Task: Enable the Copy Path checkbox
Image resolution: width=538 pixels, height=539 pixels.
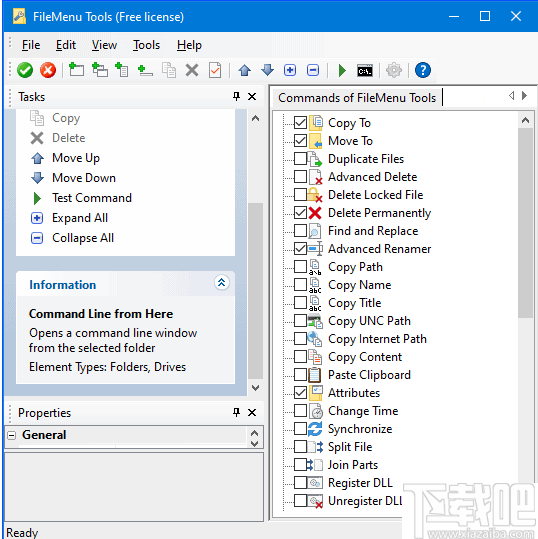Action: coord(300,266)
